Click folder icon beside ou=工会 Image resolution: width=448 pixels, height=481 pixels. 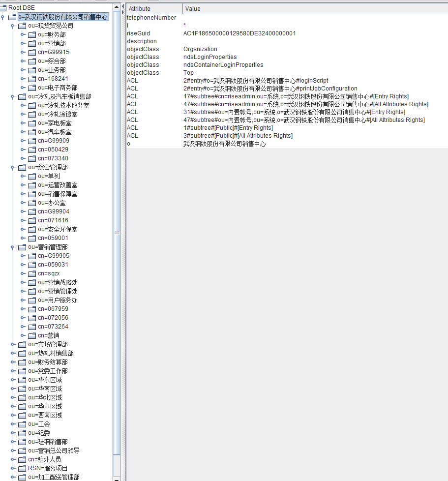(x=22, y=424)
